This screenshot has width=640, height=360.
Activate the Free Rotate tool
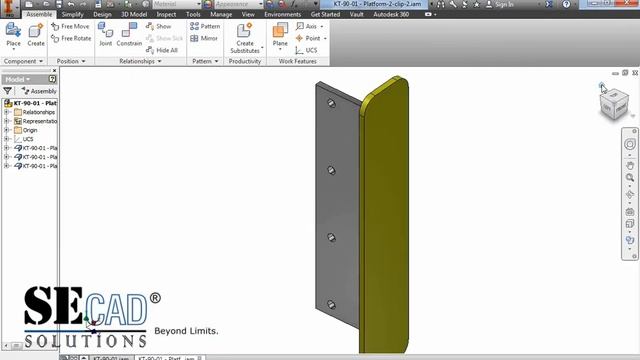(71, 38)
